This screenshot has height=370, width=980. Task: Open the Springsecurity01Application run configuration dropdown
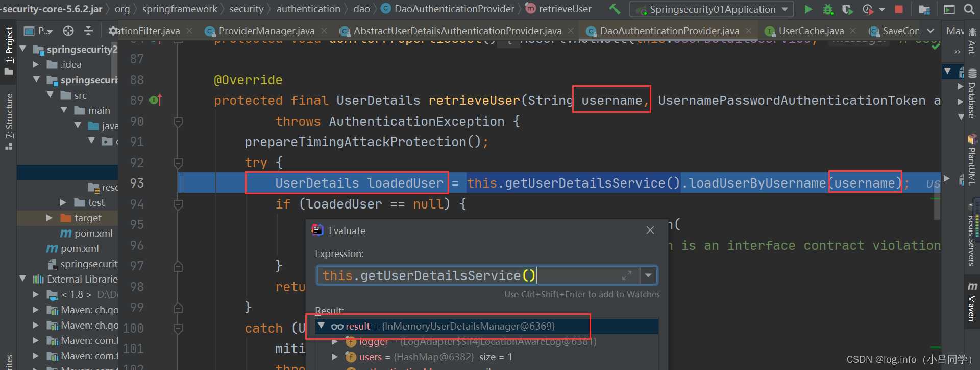pos(712,9)
